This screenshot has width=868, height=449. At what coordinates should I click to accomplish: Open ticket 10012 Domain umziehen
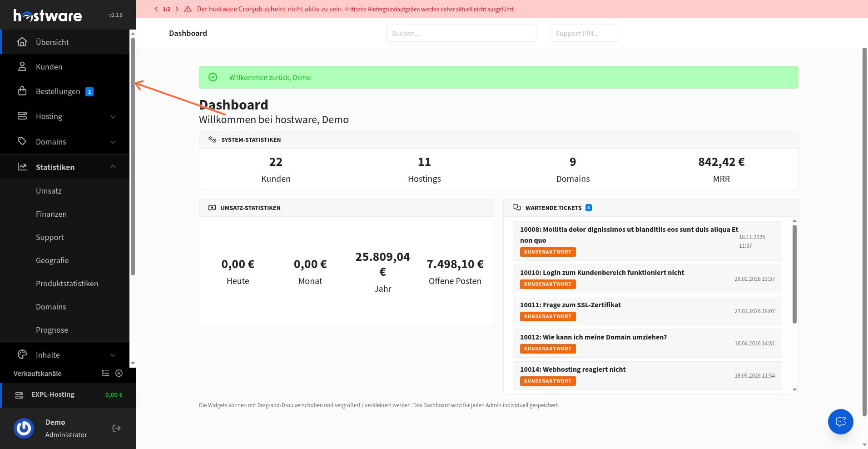click(x=647, y=343)
